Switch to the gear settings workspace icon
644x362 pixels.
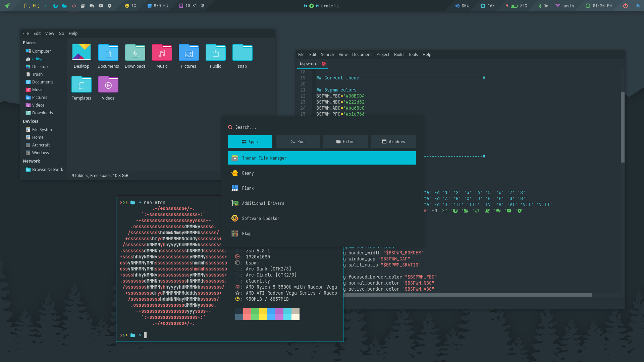click(x=110, y=6)
